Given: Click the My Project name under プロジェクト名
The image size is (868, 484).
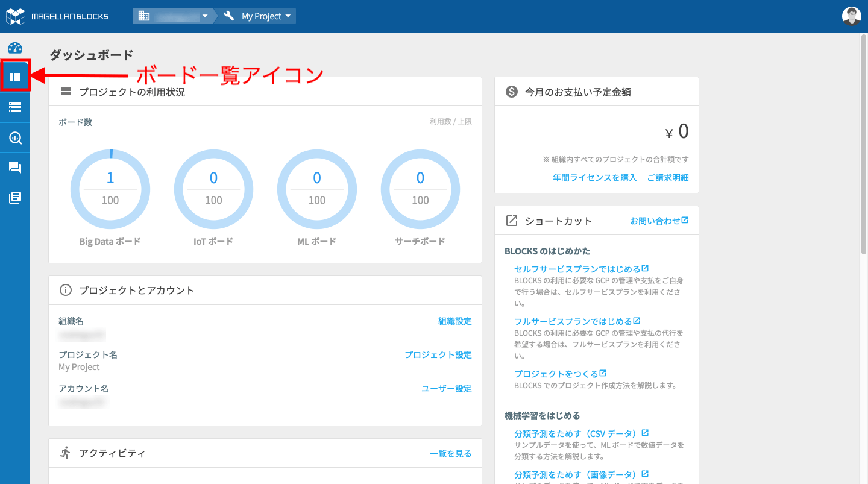Looking at the screenshot, I should click(x=79, y=367).
